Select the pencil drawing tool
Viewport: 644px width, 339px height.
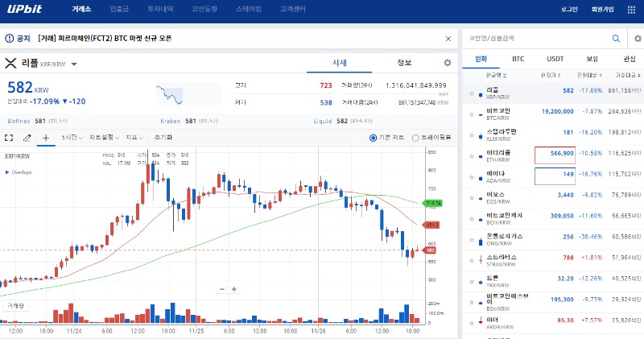(27, 138)
